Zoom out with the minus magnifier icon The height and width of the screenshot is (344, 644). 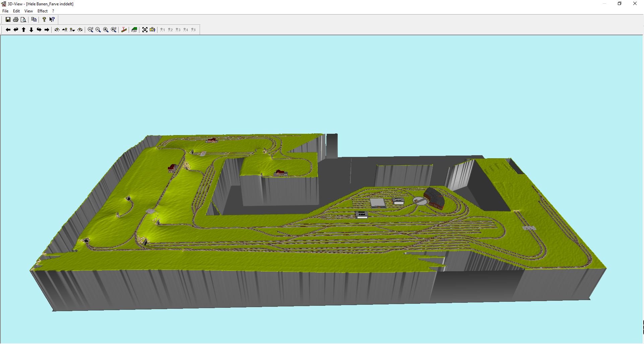pos(98,30)
